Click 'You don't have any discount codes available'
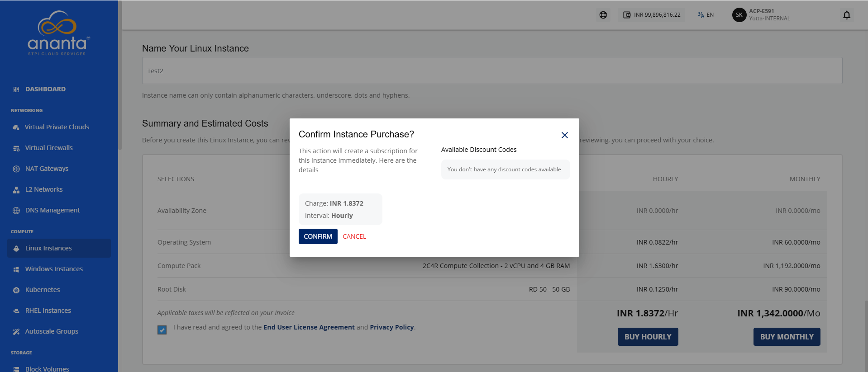The width and height of the screenshot is (868, 372). (x=504, y=170)
